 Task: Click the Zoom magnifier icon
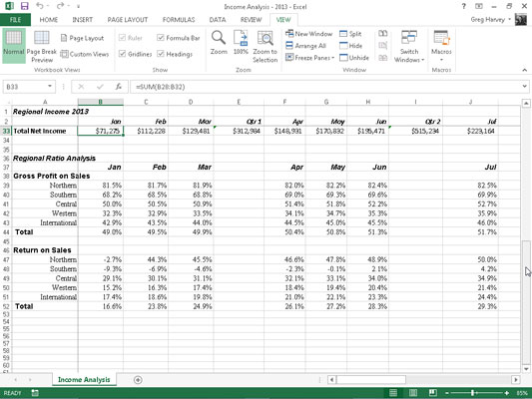[219, 38]
